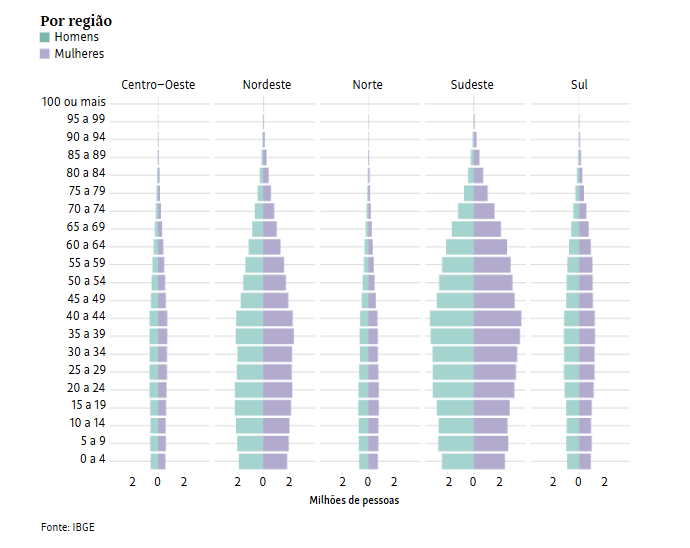Click the Por região chart heading
Viewport: 690px width, 548px height.
(x=76, y=21)
